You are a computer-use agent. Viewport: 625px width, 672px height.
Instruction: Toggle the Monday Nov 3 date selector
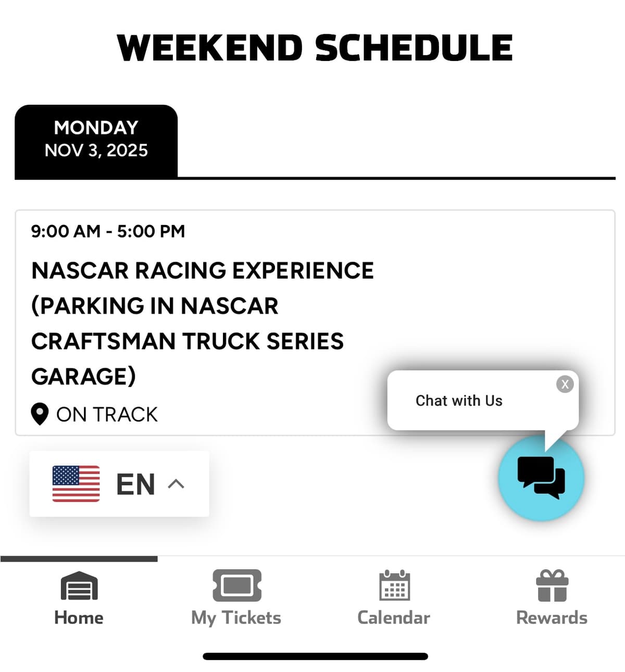96,139
